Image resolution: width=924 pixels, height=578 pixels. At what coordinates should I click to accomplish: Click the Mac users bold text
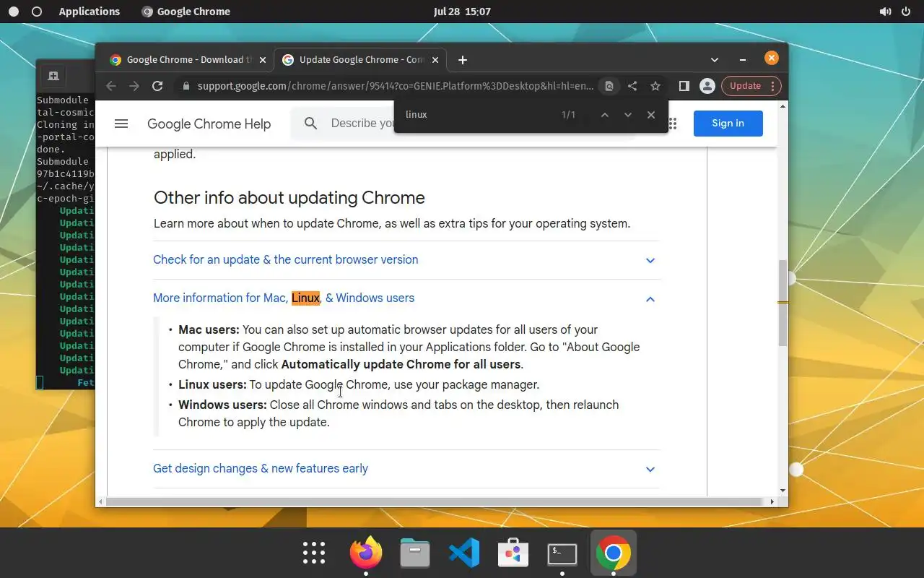209,330
